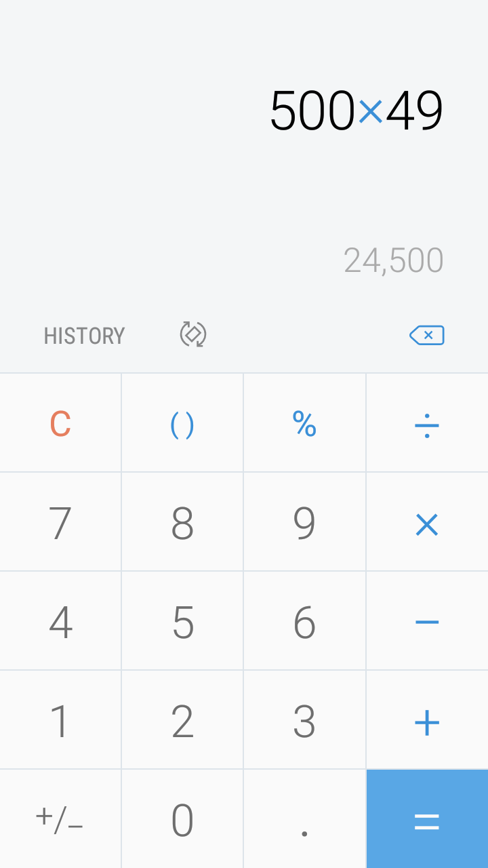Tap the number 7 key
The width and height of the screenshot is (488, 868).
point(60,522)
